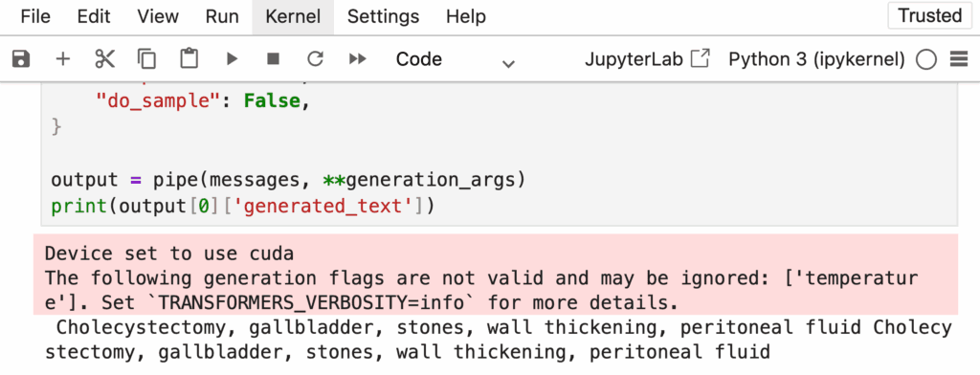This screenshot has width=980, height=375.
Task: Open notebook in JupyterLab
Action: click(x=647, y=59)
